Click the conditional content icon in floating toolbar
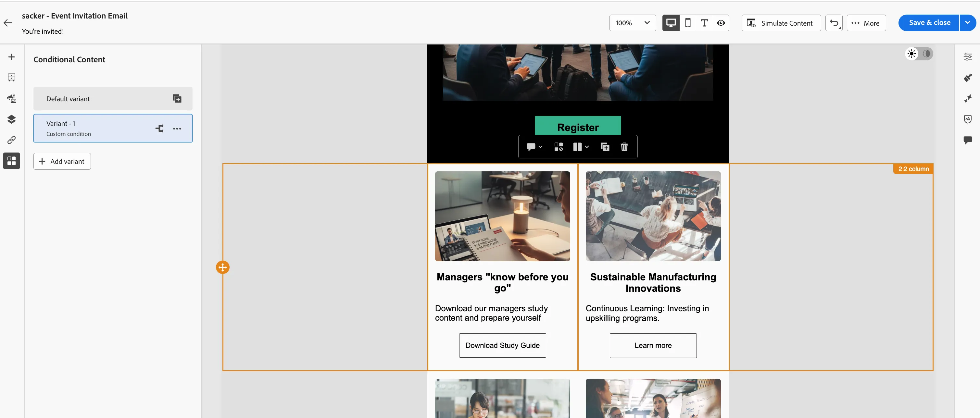Viewport: 980px width, 418px height. (x=558, y=147)
